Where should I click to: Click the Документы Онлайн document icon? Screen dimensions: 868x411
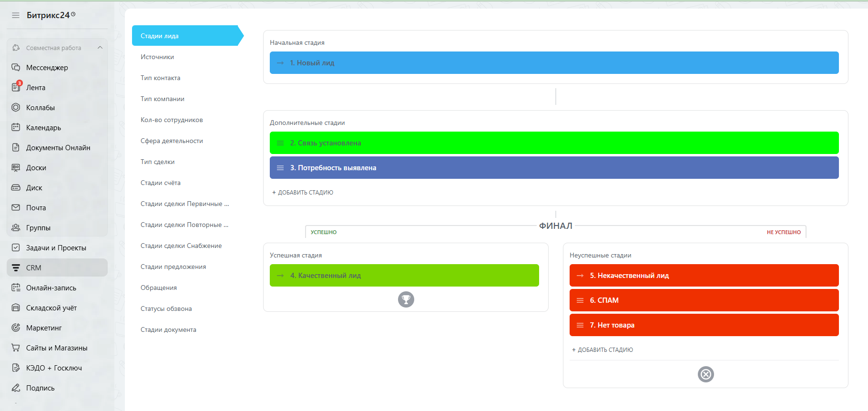coord(16,147)
